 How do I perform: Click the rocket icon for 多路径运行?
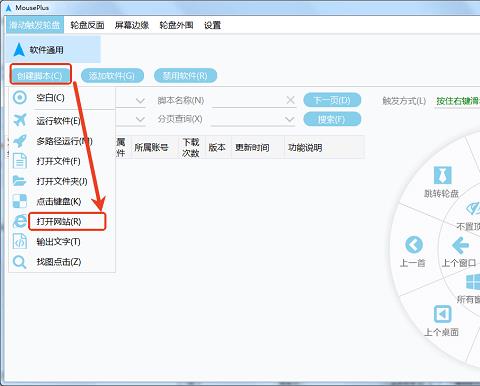(x=20, y=141)
